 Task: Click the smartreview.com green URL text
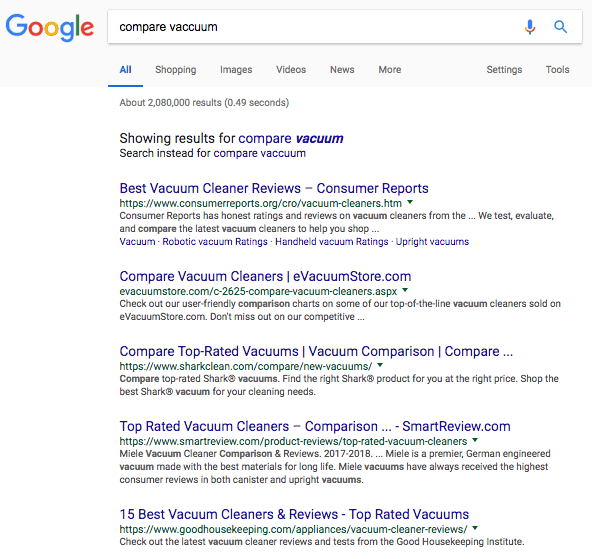(x=293, y=441)
